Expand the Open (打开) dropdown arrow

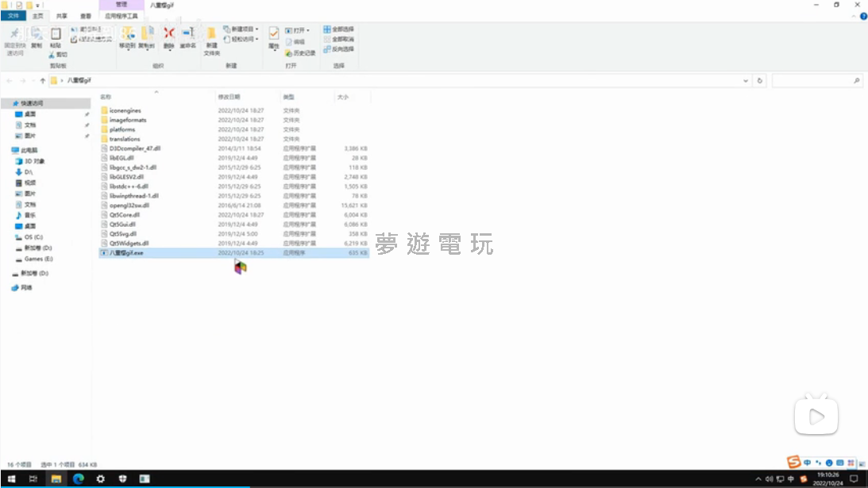tap(307, 30)
